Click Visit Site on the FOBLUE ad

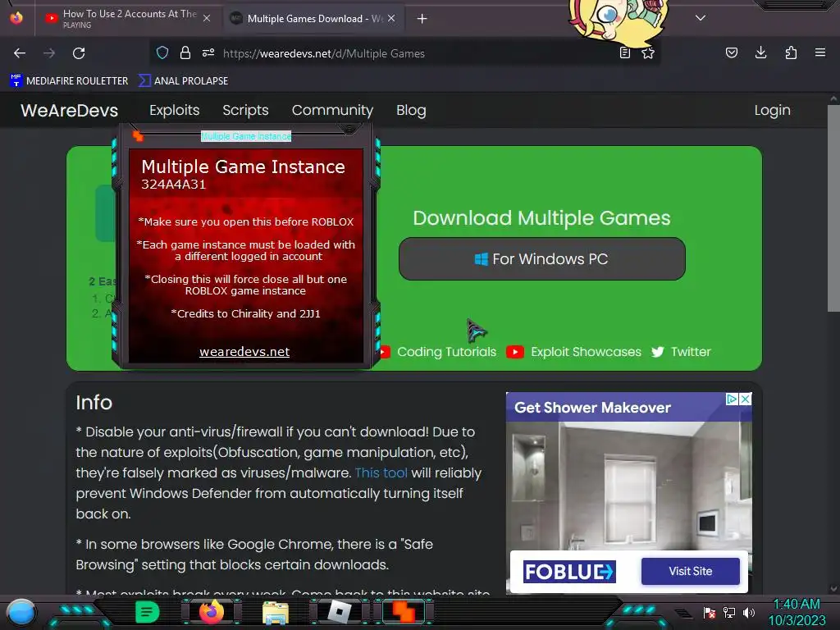pos(690,571)
